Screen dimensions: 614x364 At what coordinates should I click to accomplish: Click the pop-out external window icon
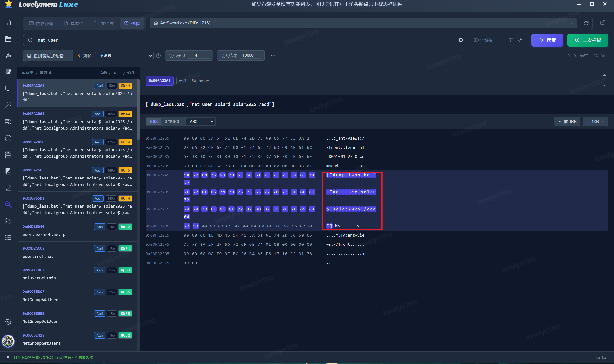tap(603, 23)
